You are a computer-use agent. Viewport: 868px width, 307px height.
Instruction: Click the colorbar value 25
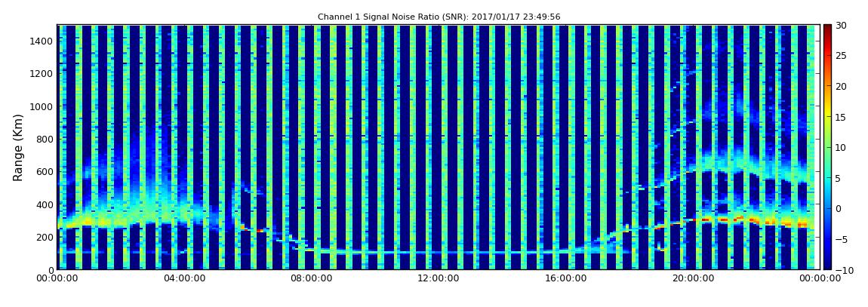[x=841, y=56]
